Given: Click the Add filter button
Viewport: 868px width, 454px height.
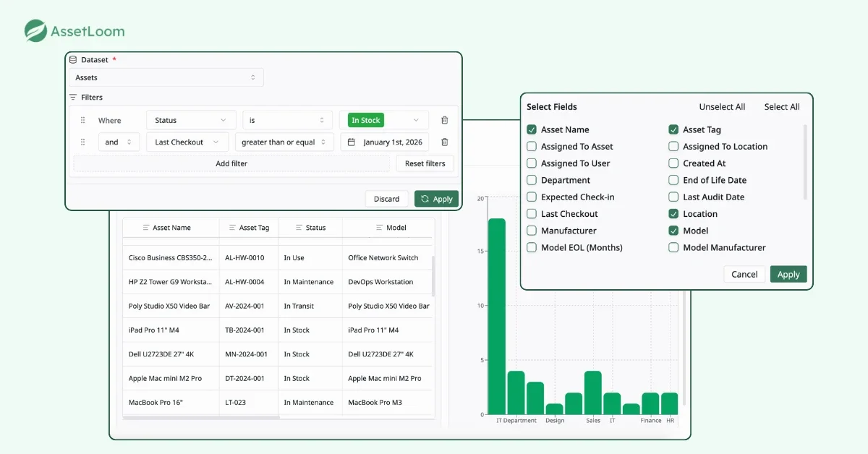Looking at the screenshot, I should (231, 163).
